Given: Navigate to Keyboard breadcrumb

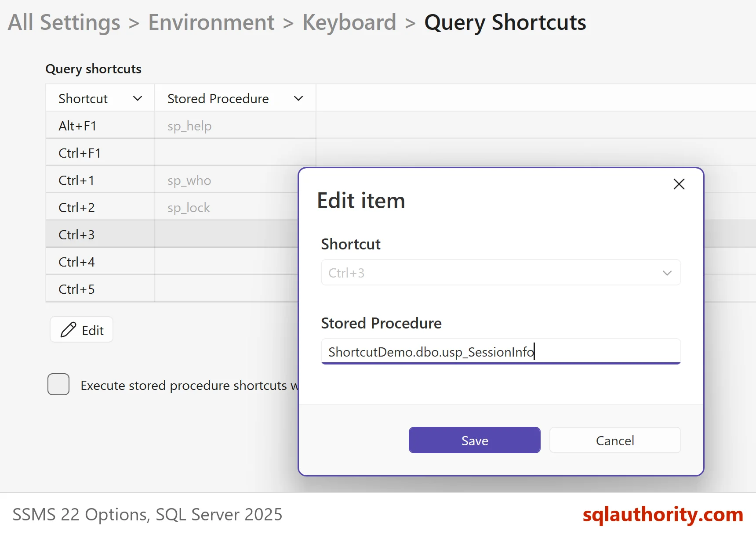Looking at the screenshot, I should [349, 22].
